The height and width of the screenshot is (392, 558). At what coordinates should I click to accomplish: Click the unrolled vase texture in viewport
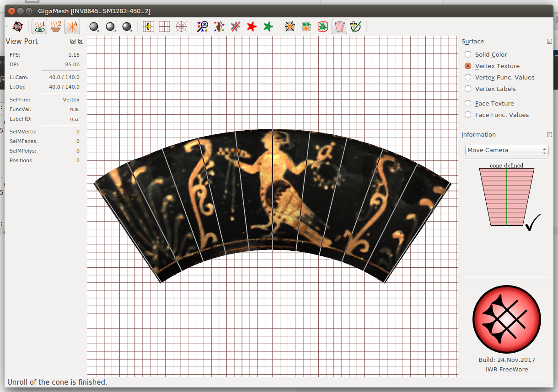tap(273, 206)
